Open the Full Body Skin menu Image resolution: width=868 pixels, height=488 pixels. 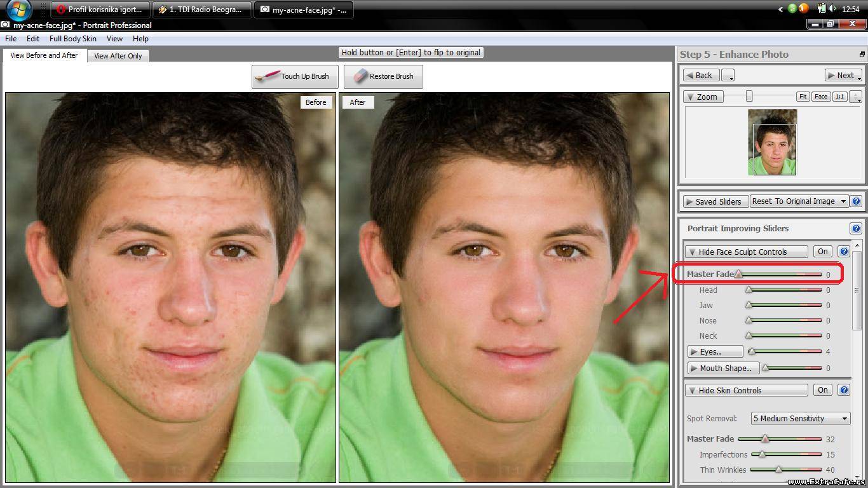click(x=73, y=39)
